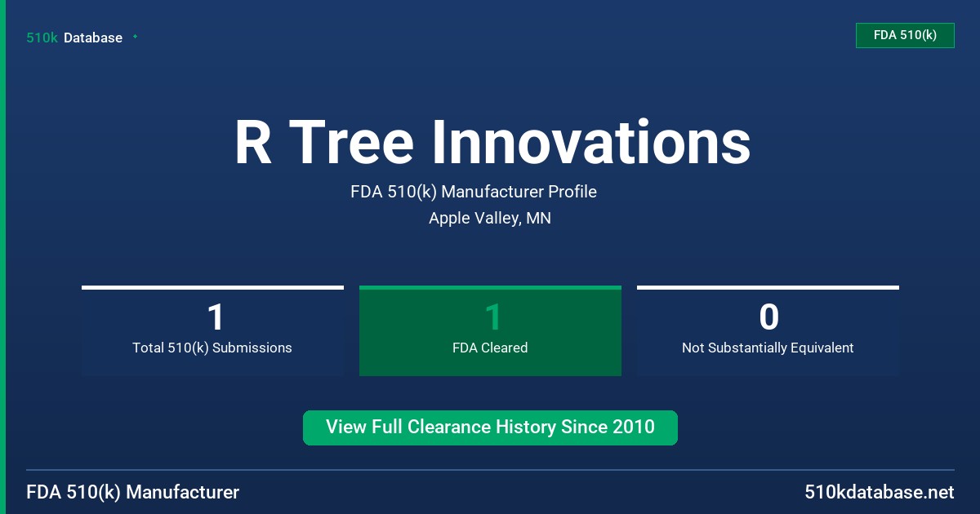Select the FDA 510(k) Manufacturer Profile subtitle

474,192
